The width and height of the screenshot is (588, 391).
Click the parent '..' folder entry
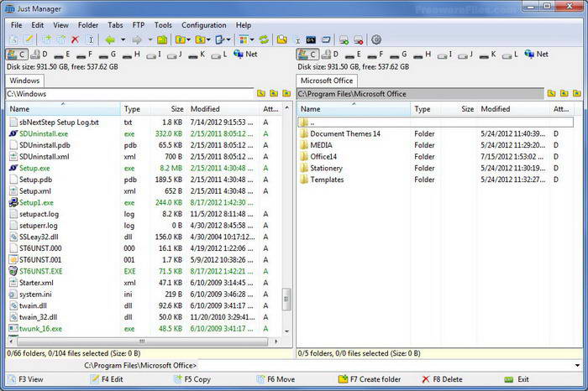(x=435, y=123)
